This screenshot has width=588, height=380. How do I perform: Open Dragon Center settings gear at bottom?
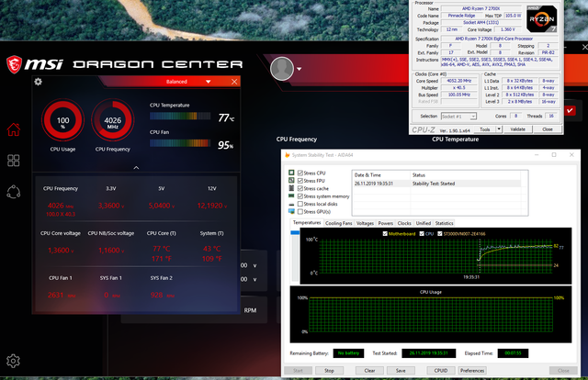click(x=13, y=361)
